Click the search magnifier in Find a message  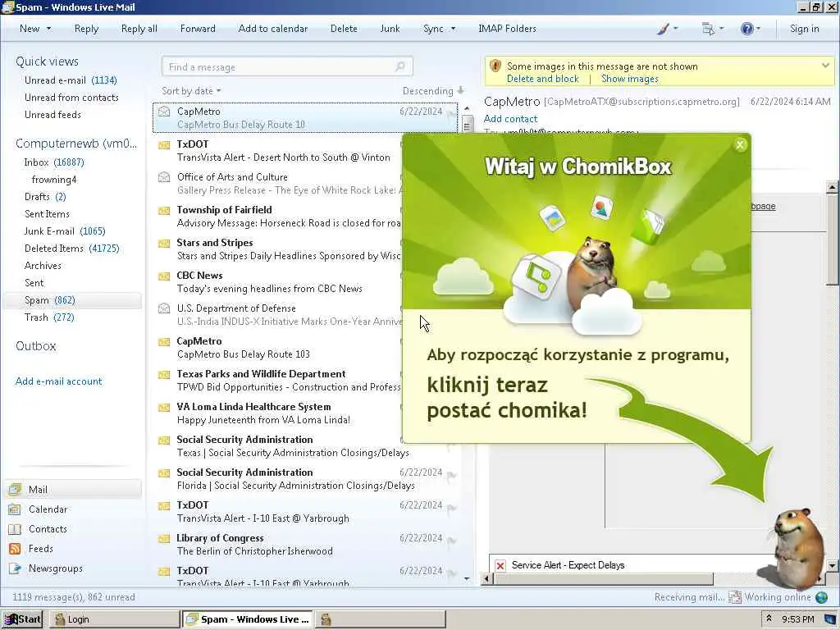coord(400,66)
